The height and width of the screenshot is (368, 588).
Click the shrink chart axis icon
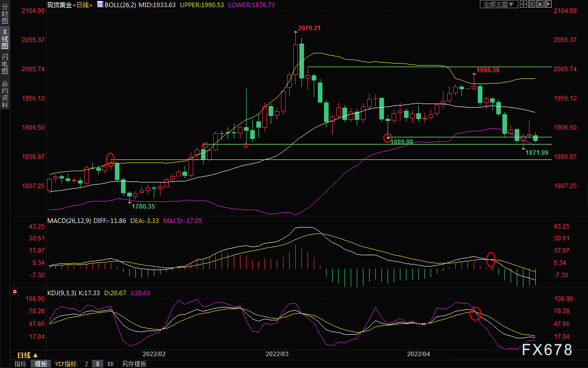(x=532, y=4)
